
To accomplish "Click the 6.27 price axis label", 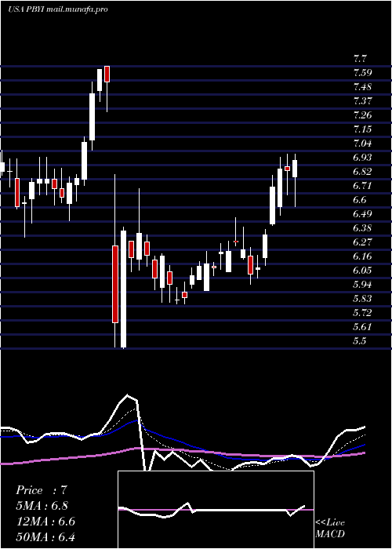I will [x=362, y=242].
